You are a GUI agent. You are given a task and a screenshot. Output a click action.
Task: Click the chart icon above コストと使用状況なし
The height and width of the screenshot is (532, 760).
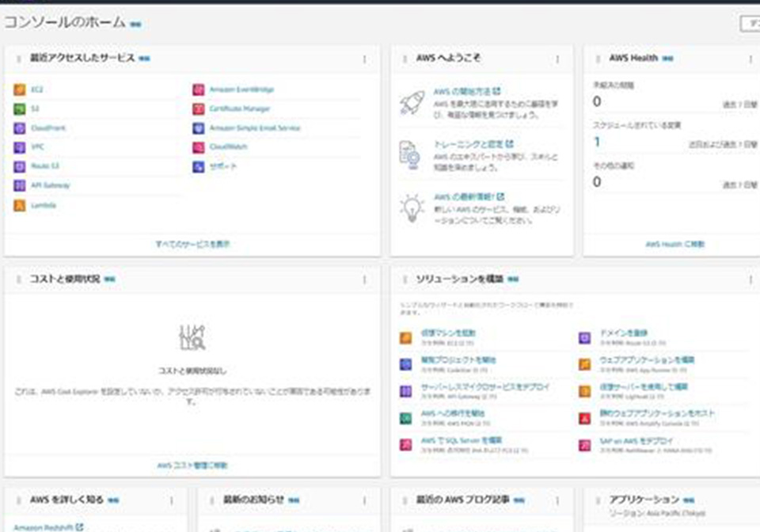coord(192,338)
